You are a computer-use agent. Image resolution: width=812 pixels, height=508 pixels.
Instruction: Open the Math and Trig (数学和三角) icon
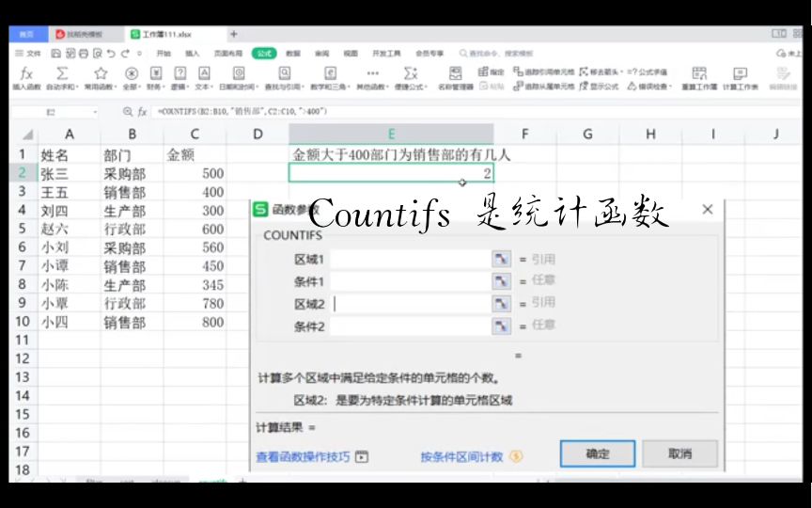(x=330, y=73)
